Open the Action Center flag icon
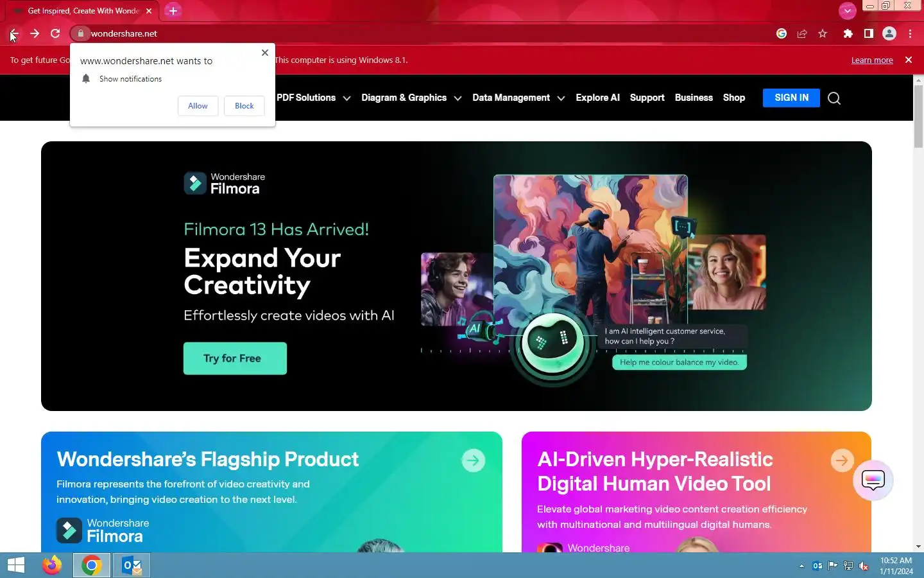The image size is (924, 578). (833, 566)
